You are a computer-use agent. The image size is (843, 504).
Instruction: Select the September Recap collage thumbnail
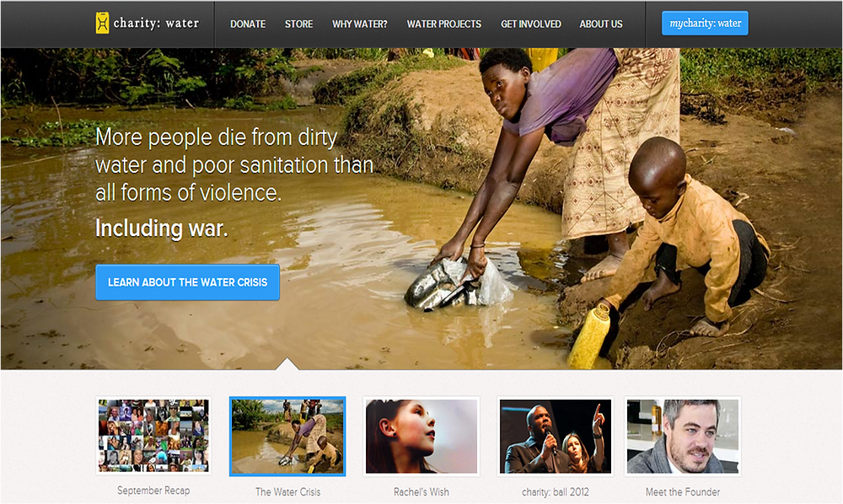[153, 436]
